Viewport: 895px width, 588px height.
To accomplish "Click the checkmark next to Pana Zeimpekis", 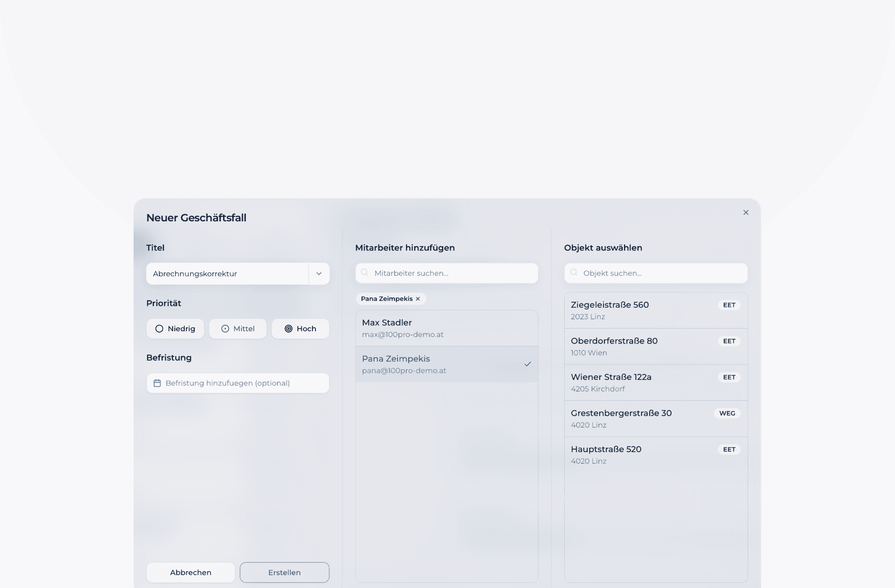I will coord(528,364).
